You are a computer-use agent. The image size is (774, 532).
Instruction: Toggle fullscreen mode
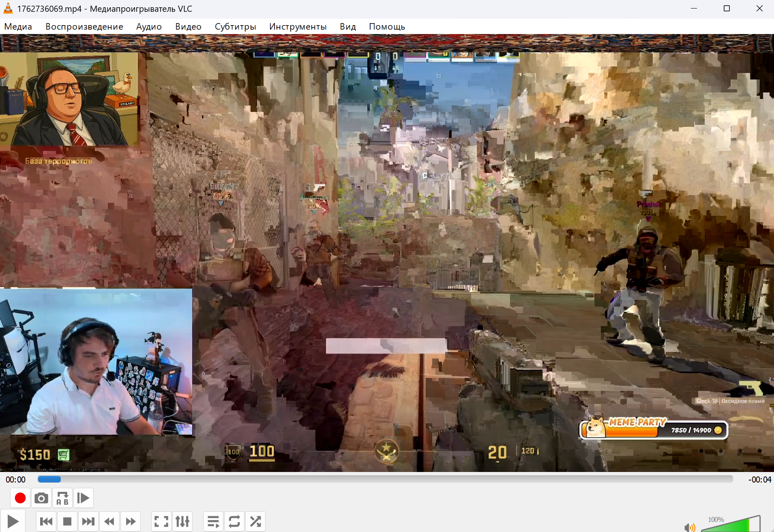tap(161, 521)
